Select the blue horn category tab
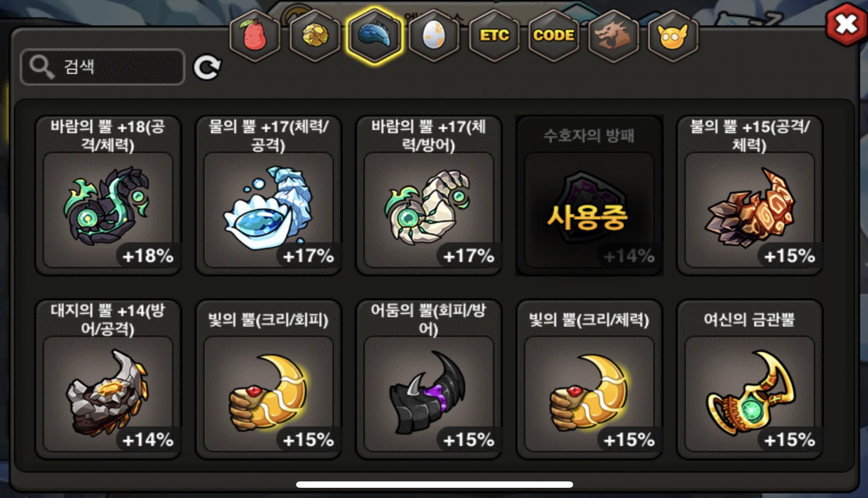This screenshot has height=498, width=868. 374,36
